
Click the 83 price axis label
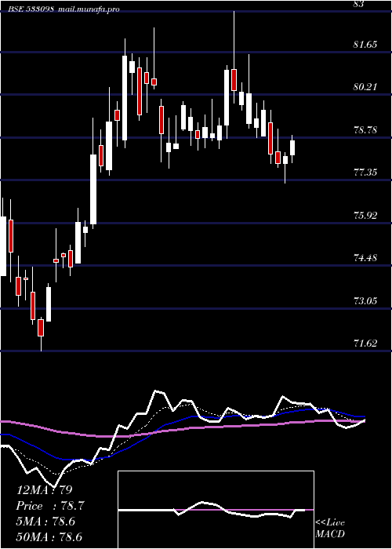click(359, 4)
